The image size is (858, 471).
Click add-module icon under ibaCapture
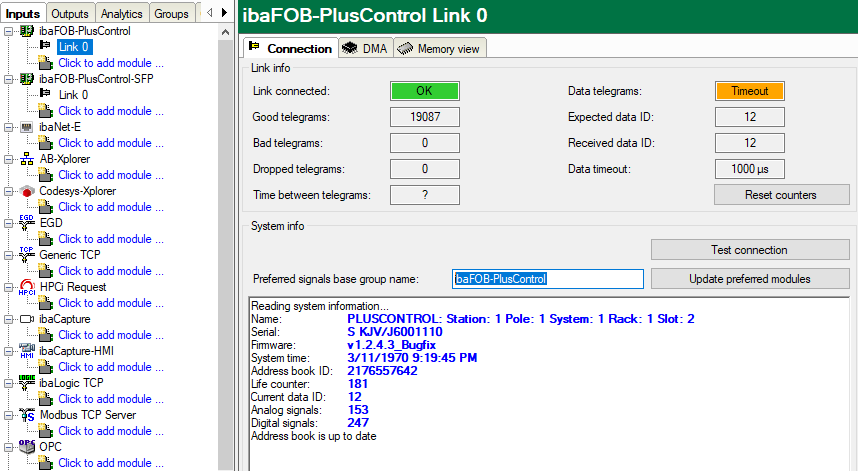[46, 335]
